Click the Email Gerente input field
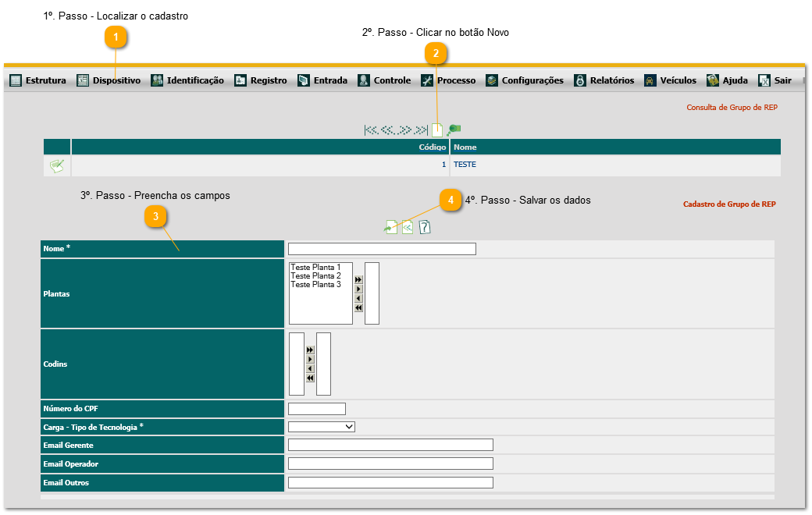812x515 pixels. 390,445
